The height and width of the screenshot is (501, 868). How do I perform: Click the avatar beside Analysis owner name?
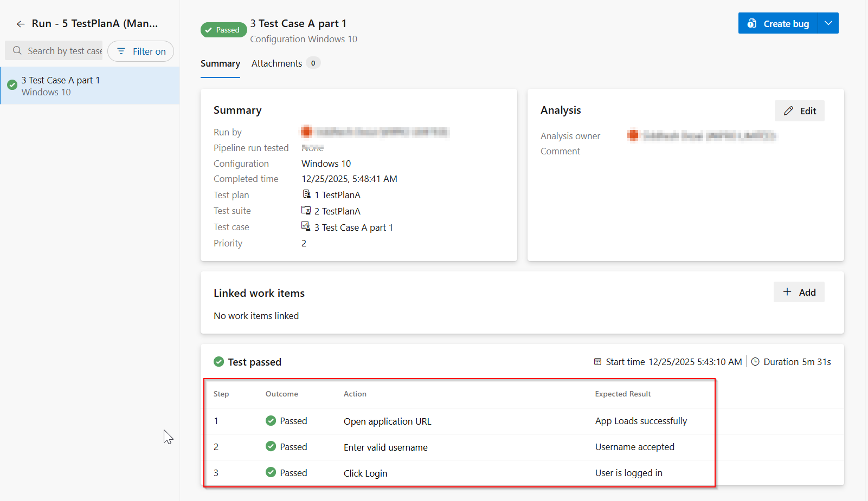coord(633,135)
